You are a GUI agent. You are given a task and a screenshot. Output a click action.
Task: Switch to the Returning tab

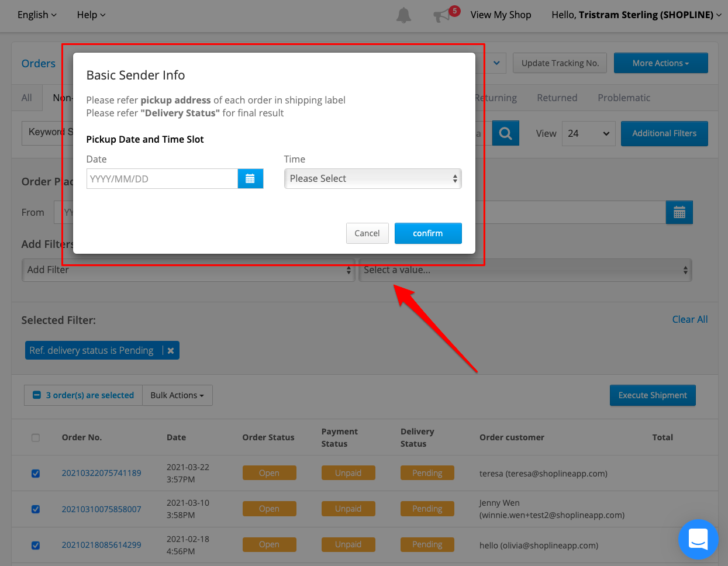496,98
